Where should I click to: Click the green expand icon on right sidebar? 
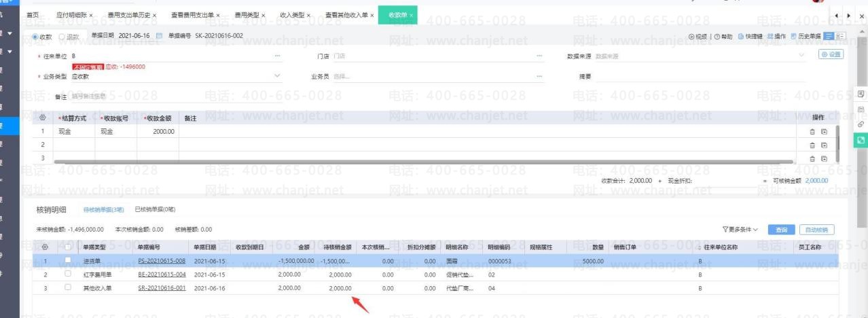tap(860, 139)
